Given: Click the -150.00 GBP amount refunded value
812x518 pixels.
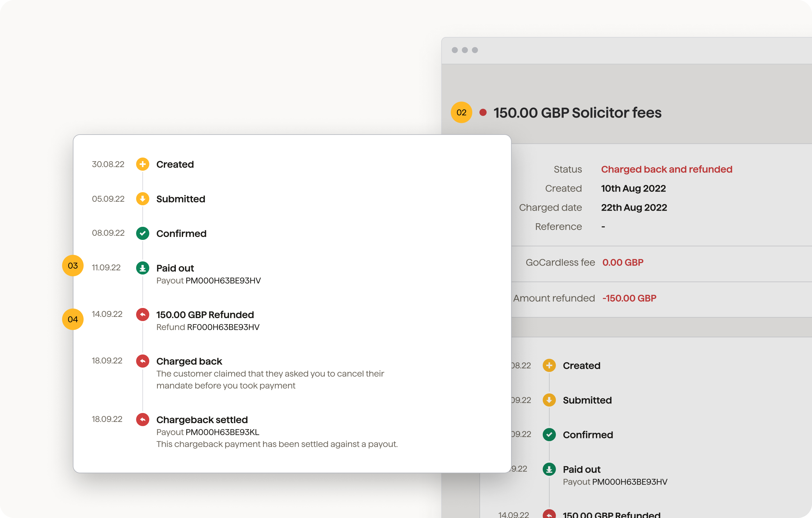Looking at the screenshot, I should point(629,298).
